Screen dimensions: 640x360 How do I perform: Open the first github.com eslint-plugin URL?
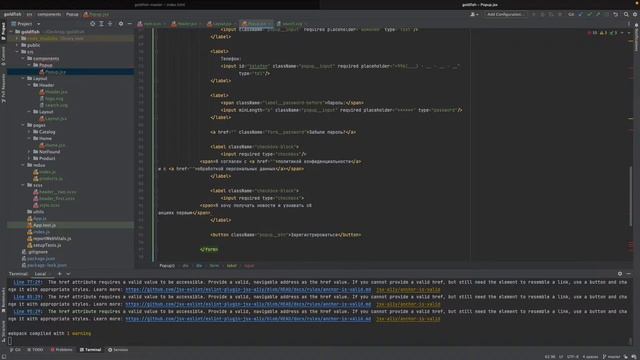[248, 289]
